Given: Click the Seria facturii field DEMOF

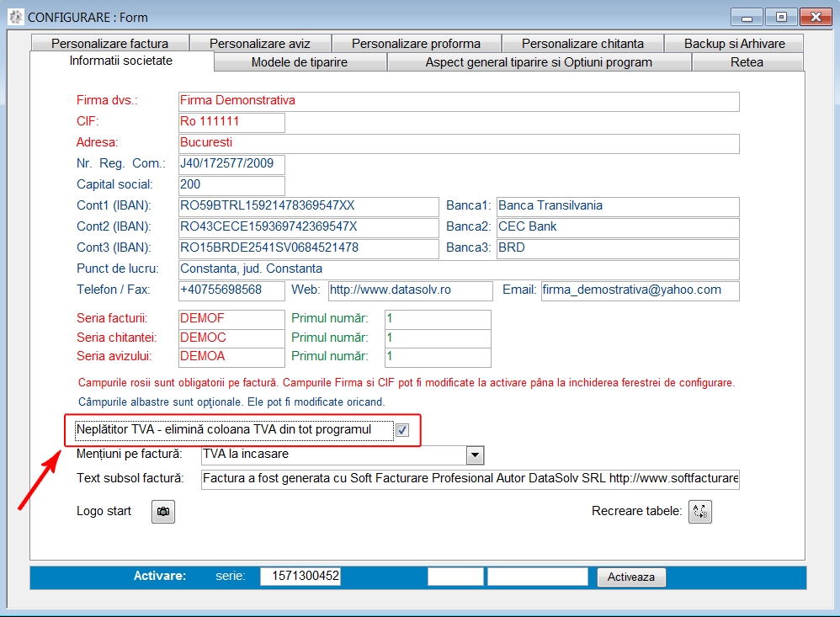Looking at the screenshot, I should [231, 319].
